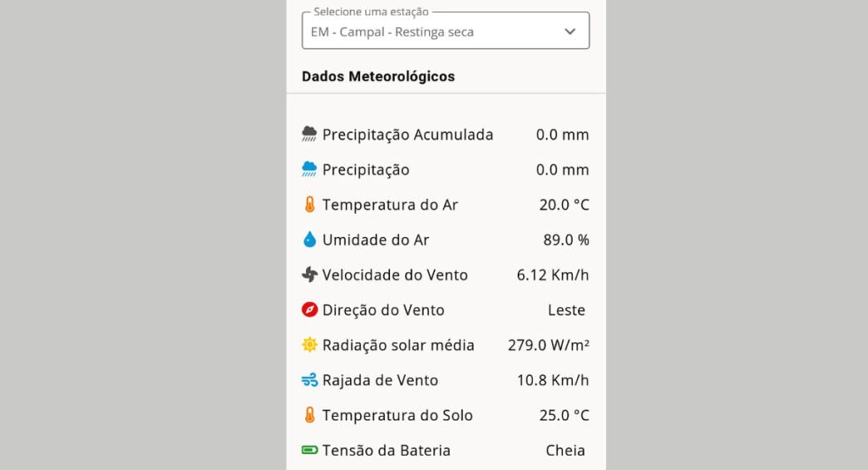Click the Dados Meteorológicos heading
This screenshot has width=868, height=470.
378,76
